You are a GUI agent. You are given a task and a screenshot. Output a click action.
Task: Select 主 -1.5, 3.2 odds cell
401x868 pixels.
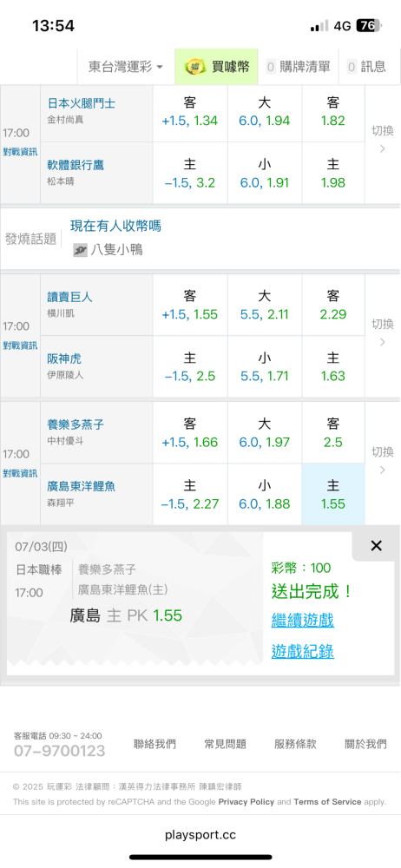coord(190,174)
